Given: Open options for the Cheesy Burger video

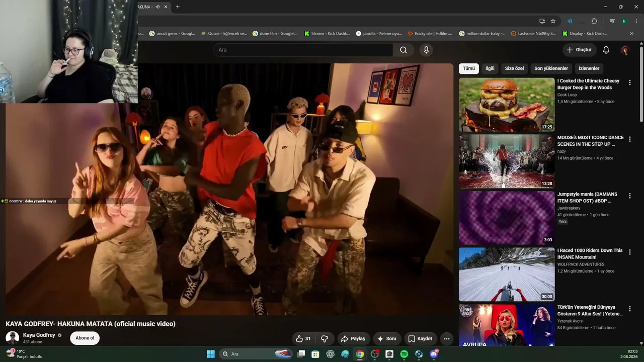Looking at the screenshot, I should (630, 82).
